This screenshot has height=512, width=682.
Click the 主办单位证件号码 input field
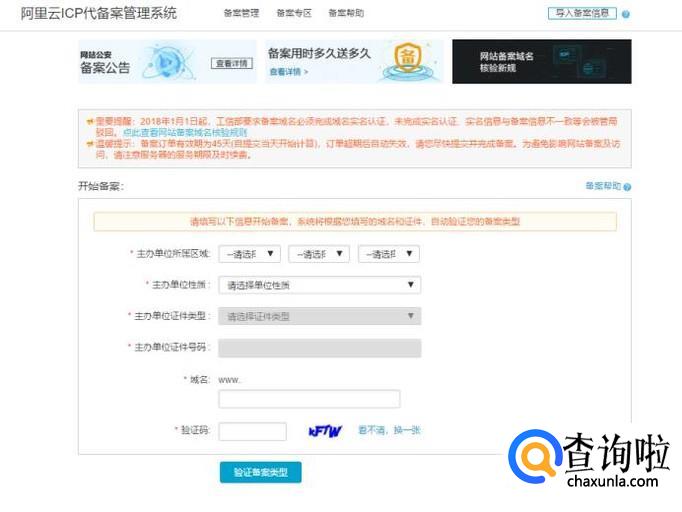(x=320, y=348)
